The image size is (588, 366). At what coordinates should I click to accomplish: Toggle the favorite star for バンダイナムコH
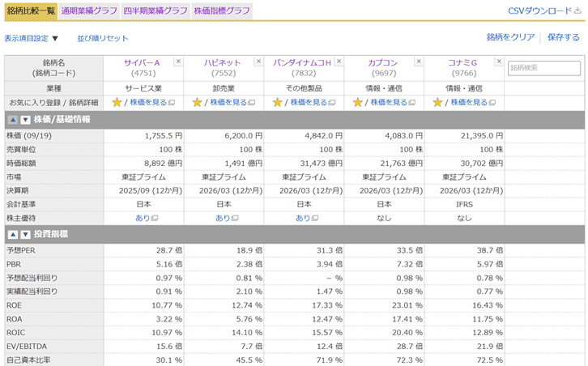[278, 103]
